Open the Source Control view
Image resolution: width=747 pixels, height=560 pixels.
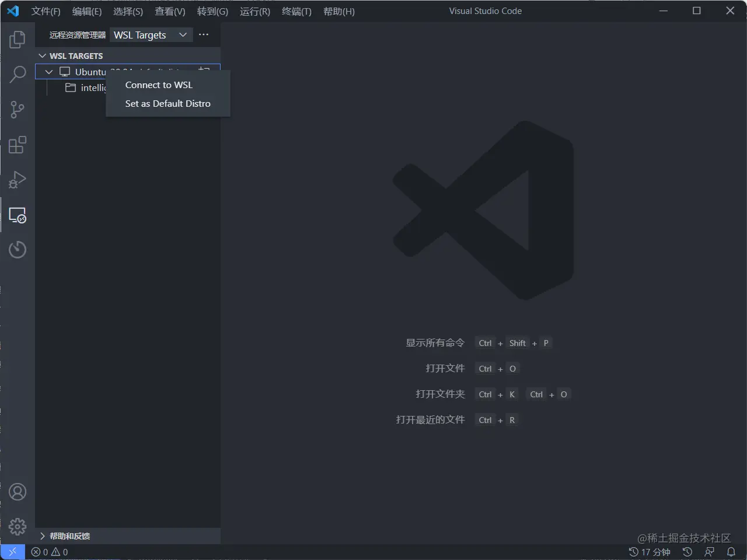18,110
